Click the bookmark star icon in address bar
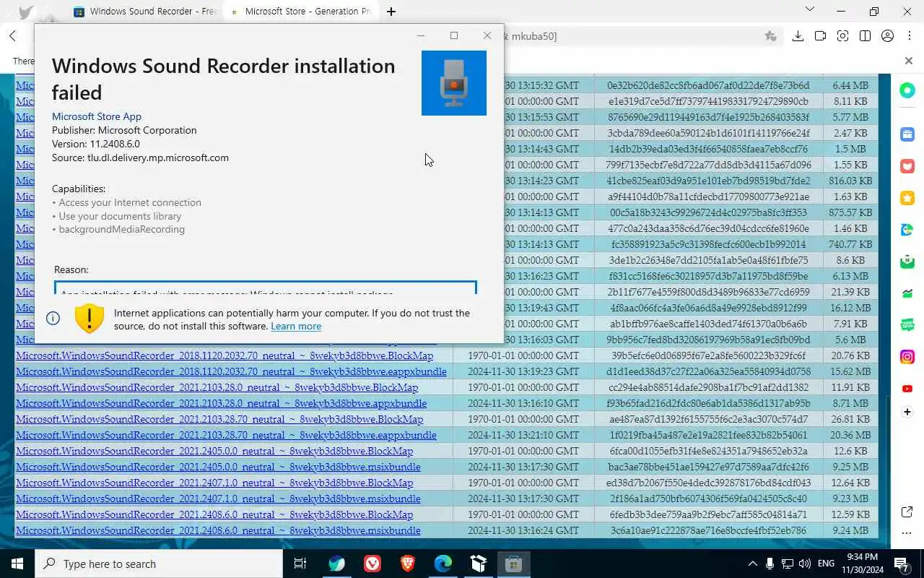This screenshot has width=924, height=578. click(x=770, y=36)
